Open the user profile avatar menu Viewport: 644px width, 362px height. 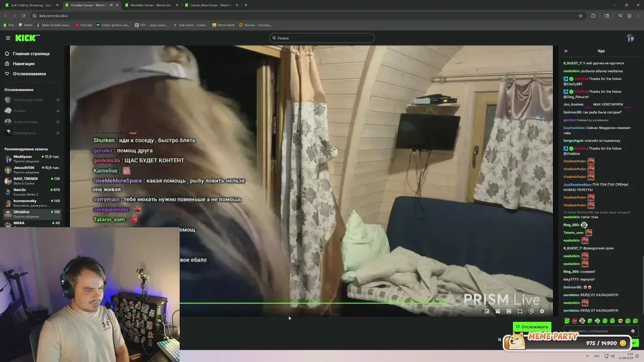tap(630, 38)
